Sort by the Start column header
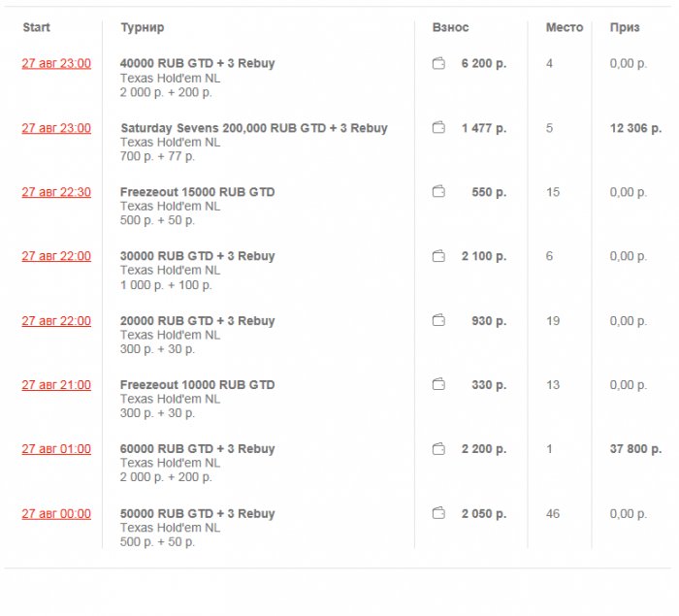This screenshot has height=616, width=679. (x=36, y=27)
